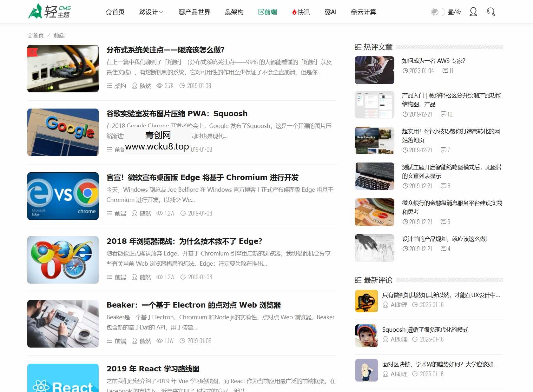
Task: Click the author icon beside 随然
Action: (135, 86)
